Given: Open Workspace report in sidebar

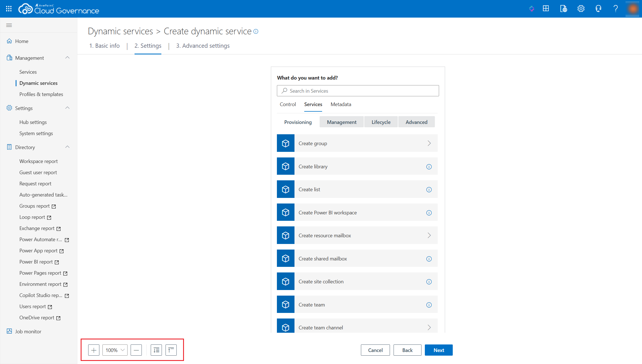Looking at the screenshot, I should [x=39, y=161].
